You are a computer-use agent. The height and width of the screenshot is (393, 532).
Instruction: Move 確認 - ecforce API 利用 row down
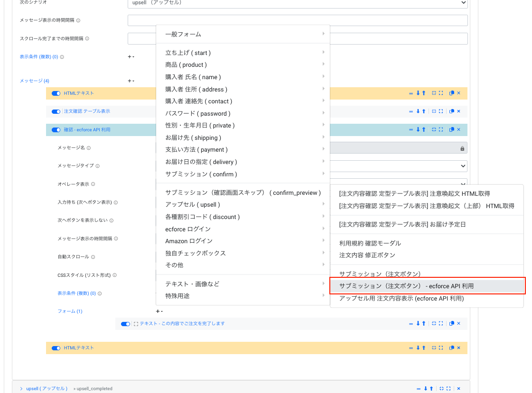click(x=418, y=130)
